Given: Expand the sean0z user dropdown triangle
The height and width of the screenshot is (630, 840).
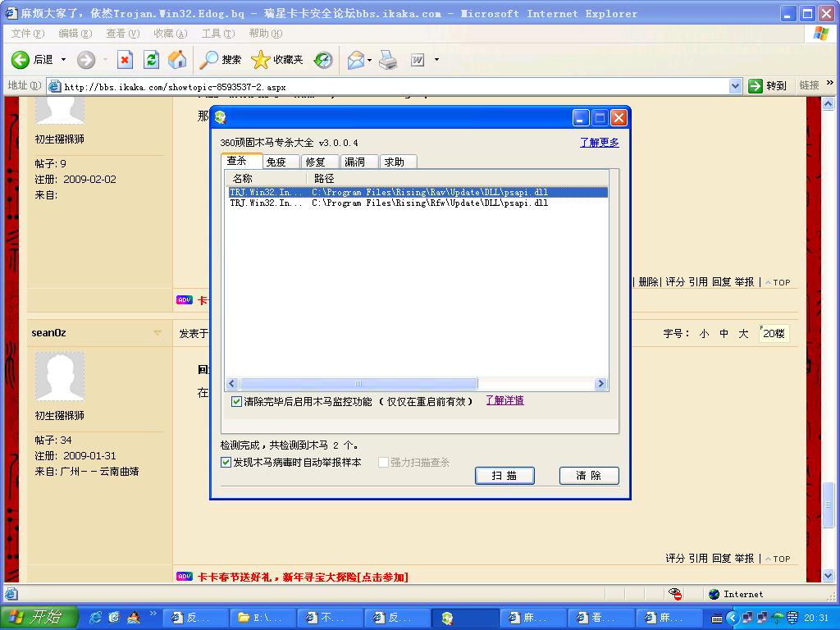Looking at the screenshot, I should pyautogui.click(x=157, y=333).
